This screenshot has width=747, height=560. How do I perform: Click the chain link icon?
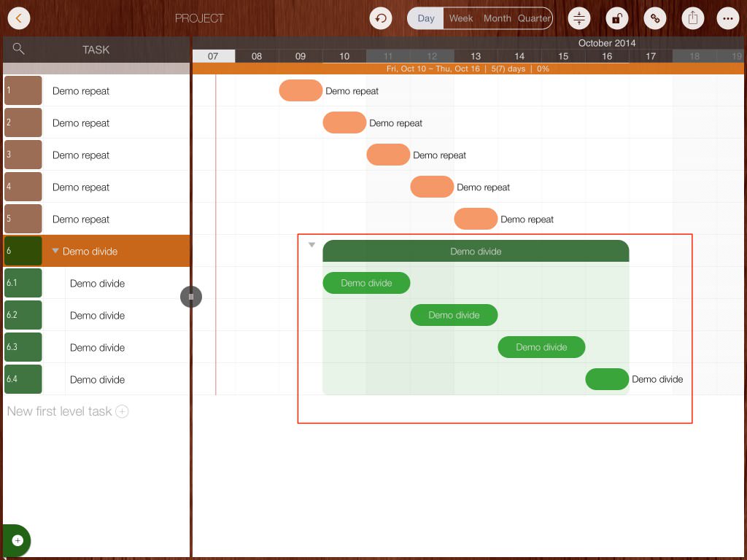[x=655, y=18]
